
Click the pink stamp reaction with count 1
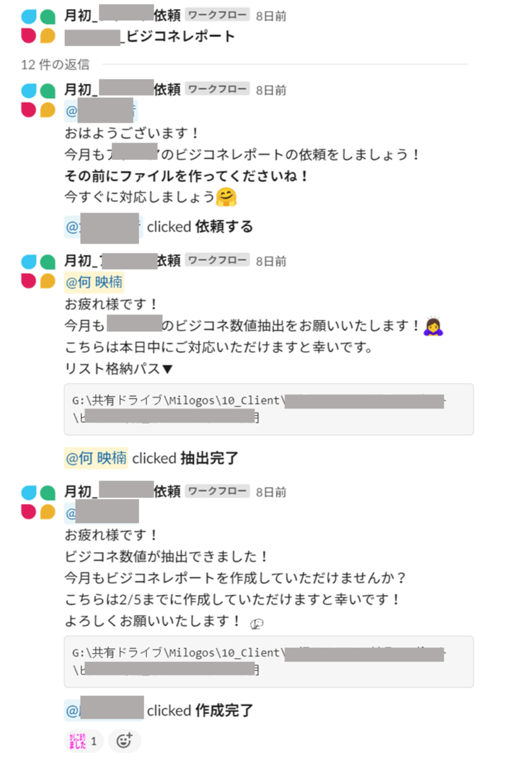point(83,740)
